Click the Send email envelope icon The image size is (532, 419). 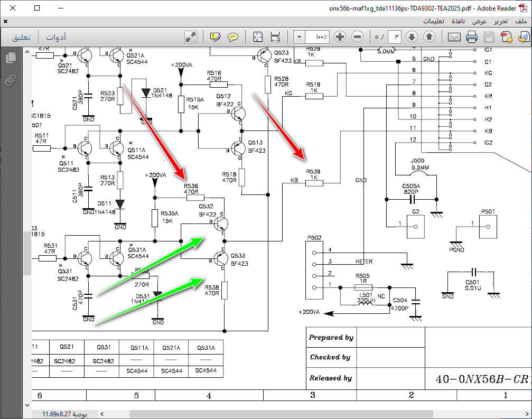pos(454,37)
